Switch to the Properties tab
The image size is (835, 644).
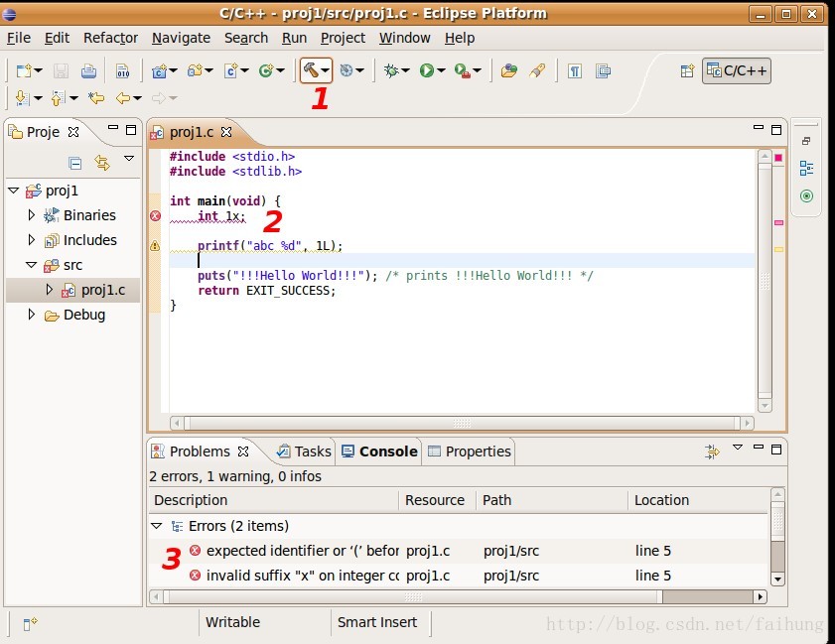[x=470, y=451]
